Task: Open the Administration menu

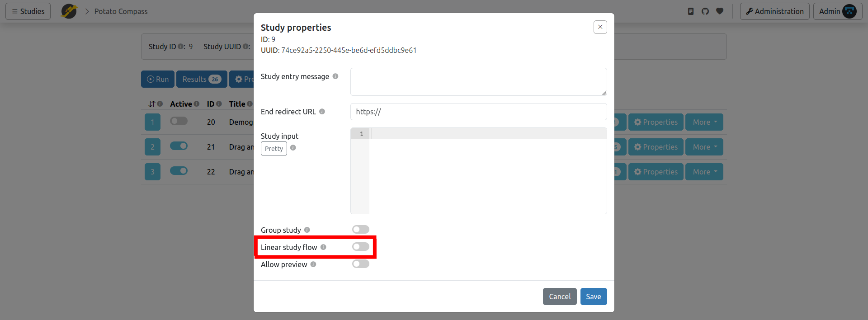Action: click(774, 11)
